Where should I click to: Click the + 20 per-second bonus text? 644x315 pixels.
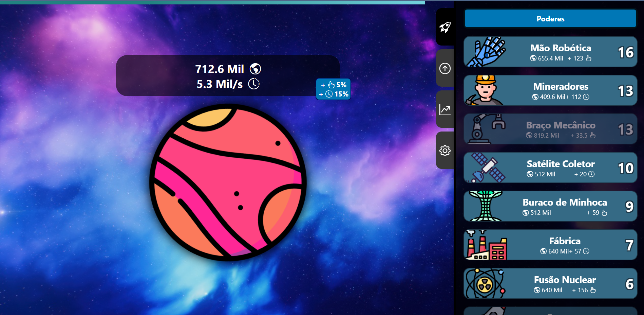(x=584, y=174)
